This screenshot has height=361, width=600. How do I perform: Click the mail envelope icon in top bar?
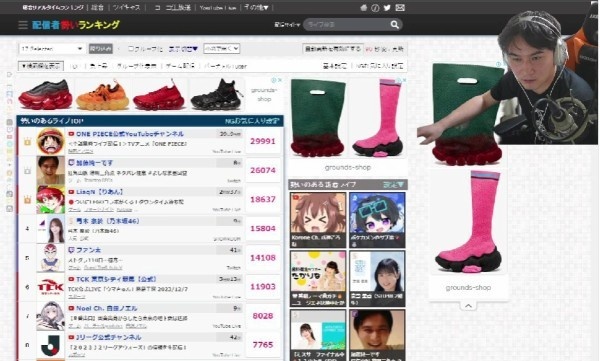click(x=400, y=8)
